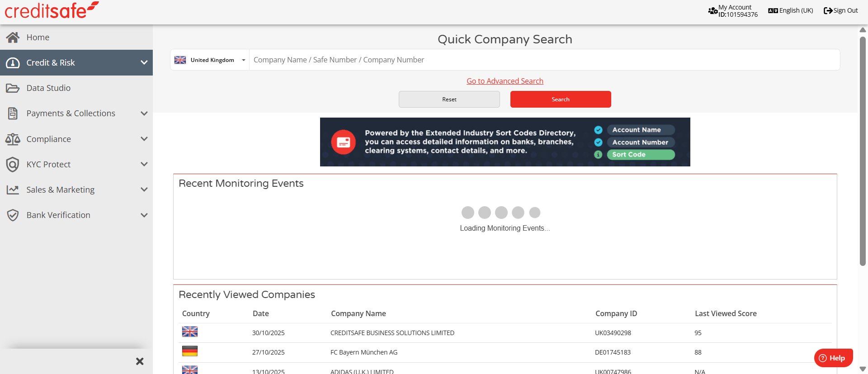Screen dimensions: 868x374
Task: Collapse the Credit & Risk section
Action: (x=144, y=63)
